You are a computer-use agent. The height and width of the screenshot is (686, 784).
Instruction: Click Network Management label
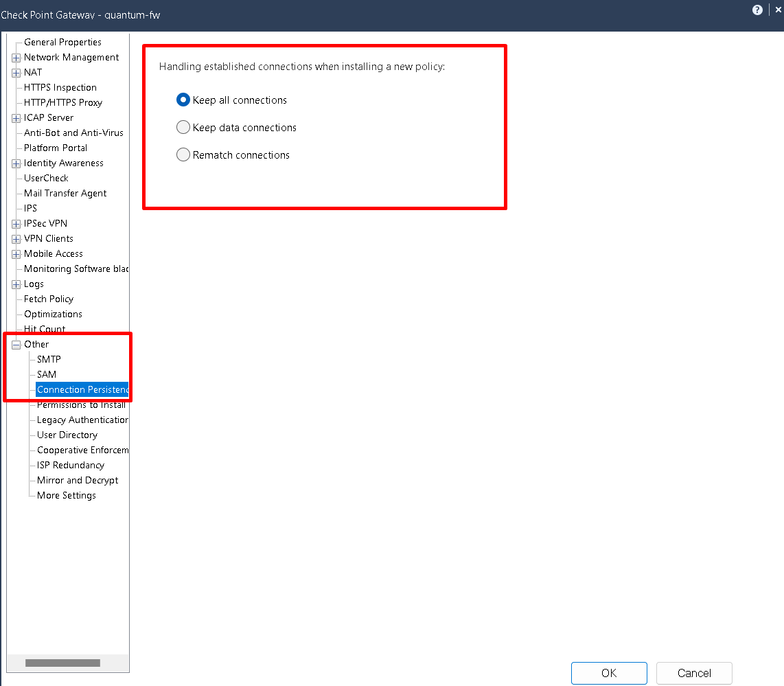(x=71, y=57)
